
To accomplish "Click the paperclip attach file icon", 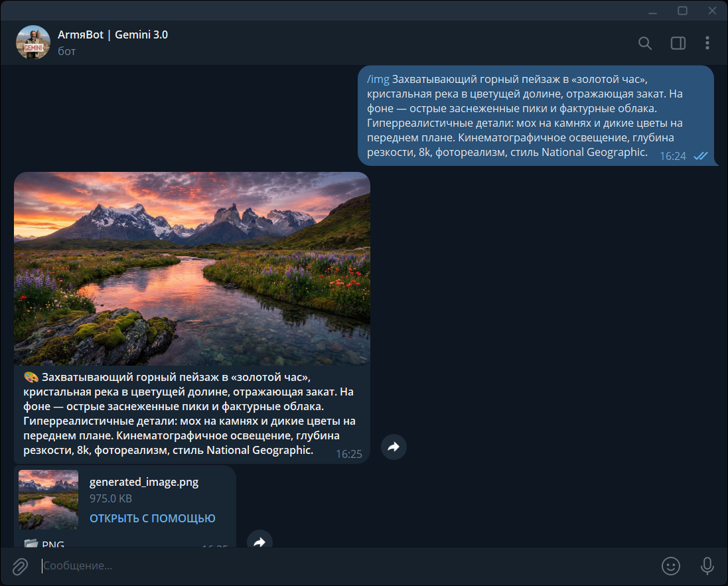I will (21, 566).
